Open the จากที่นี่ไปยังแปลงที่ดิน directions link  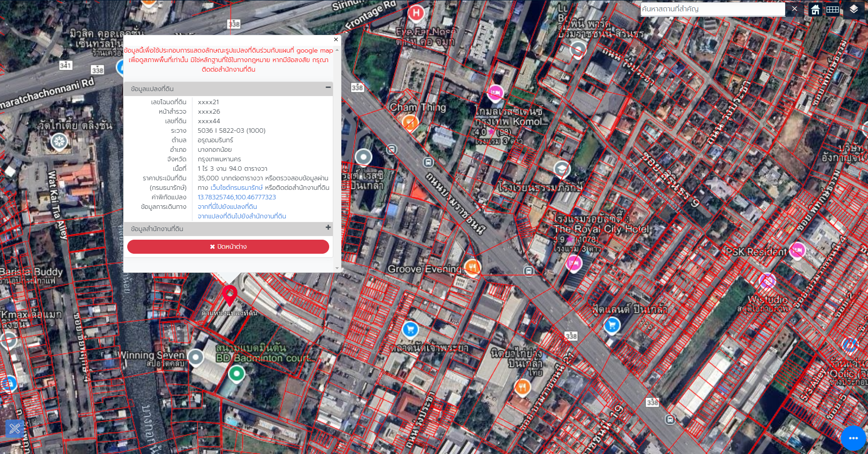tap(227, 207)
